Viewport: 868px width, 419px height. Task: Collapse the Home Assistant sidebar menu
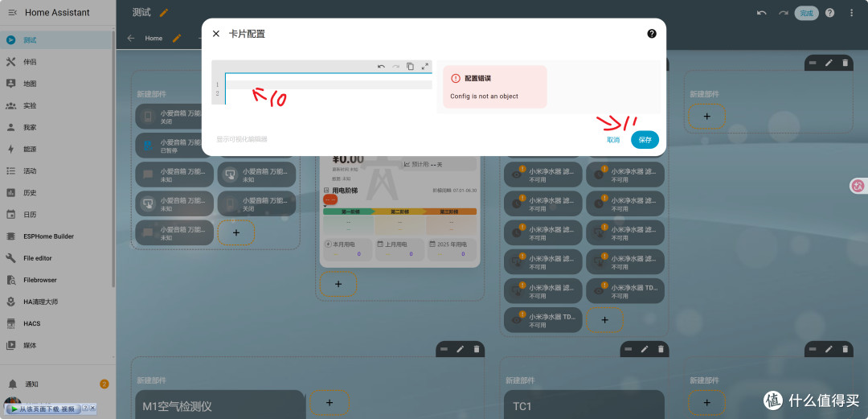coord(12,12)
